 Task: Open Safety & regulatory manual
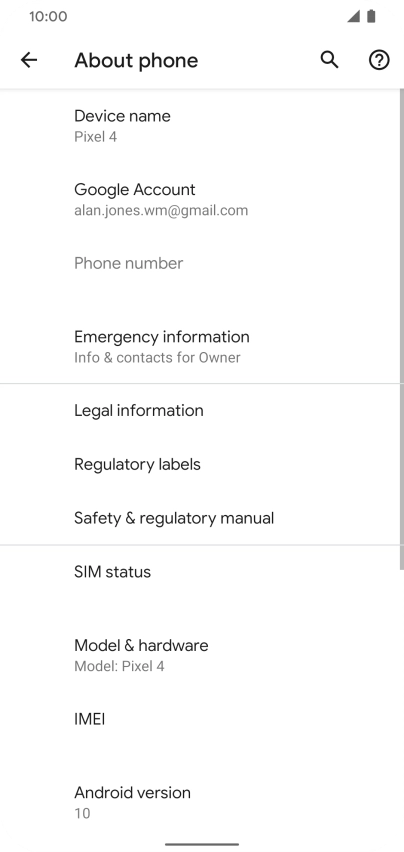(x=200, y=518)
